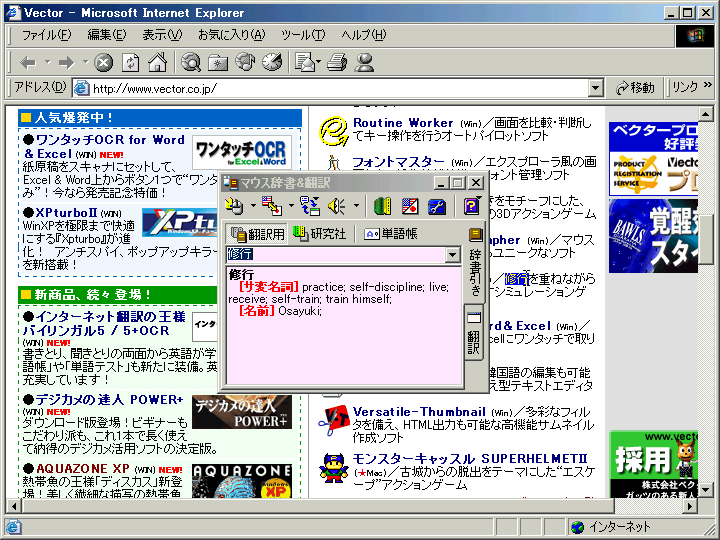
Task: Open dropdown arrow next to flag direction icon
Action: [291, 206]
